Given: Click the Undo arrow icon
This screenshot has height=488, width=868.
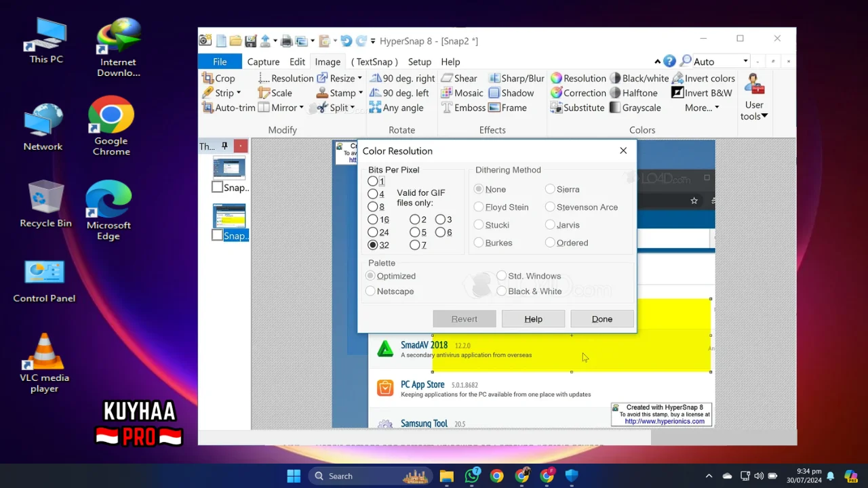Looking at the screenshot, I should [346, 41].
